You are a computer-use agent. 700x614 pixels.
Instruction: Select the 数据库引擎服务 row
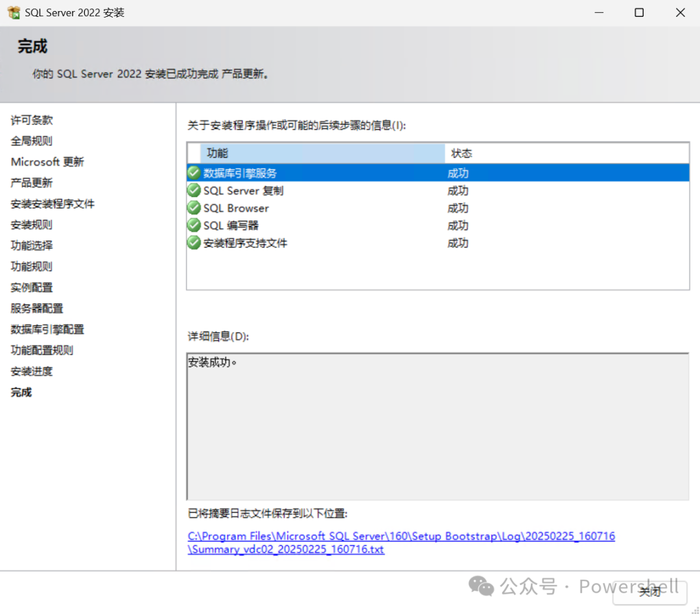click(438, 172)
